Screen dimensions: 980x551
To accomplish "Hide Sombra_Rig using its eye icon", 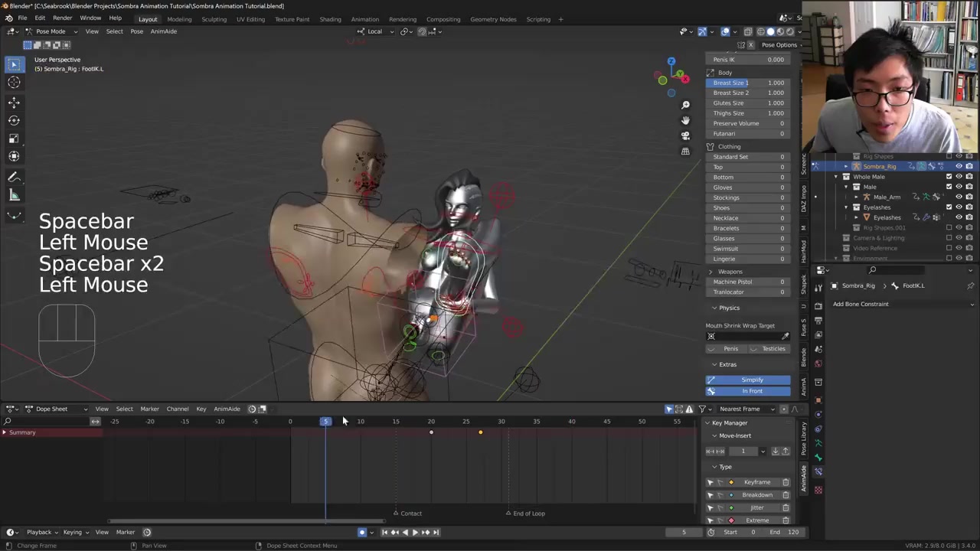I will click(959, 166).
